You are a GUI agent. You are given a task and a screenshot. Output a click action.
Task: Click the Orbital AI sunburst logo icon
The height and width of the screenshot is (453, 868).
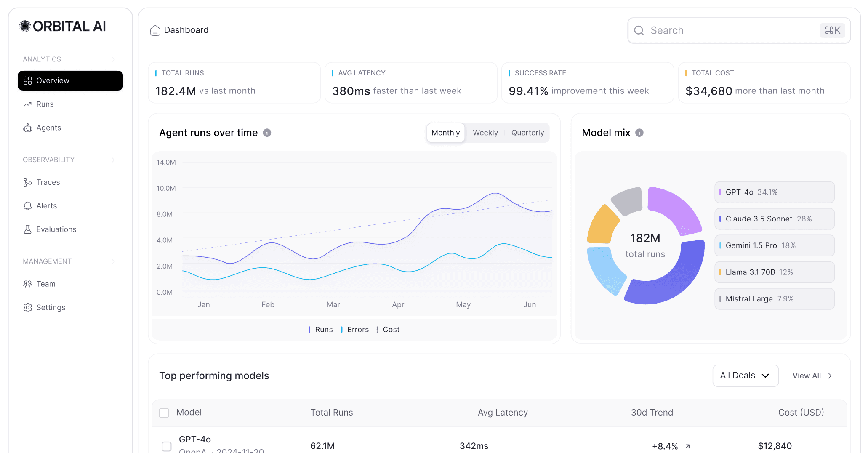click(25, 27)
